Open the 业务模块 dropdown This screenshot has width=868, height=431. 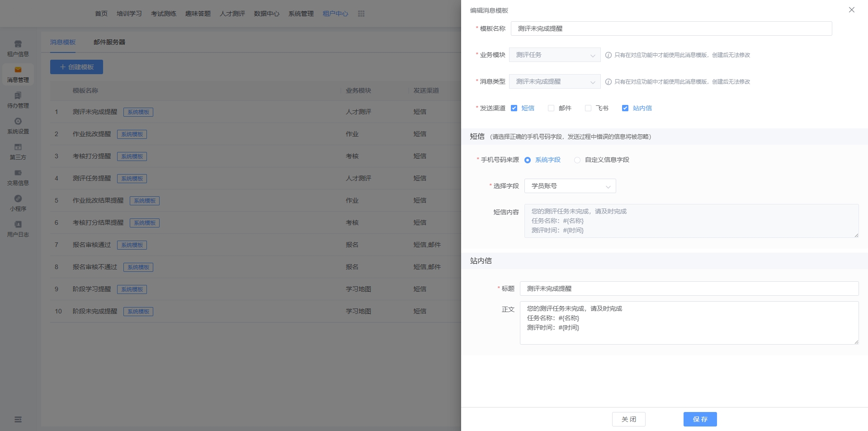point(555,55)
